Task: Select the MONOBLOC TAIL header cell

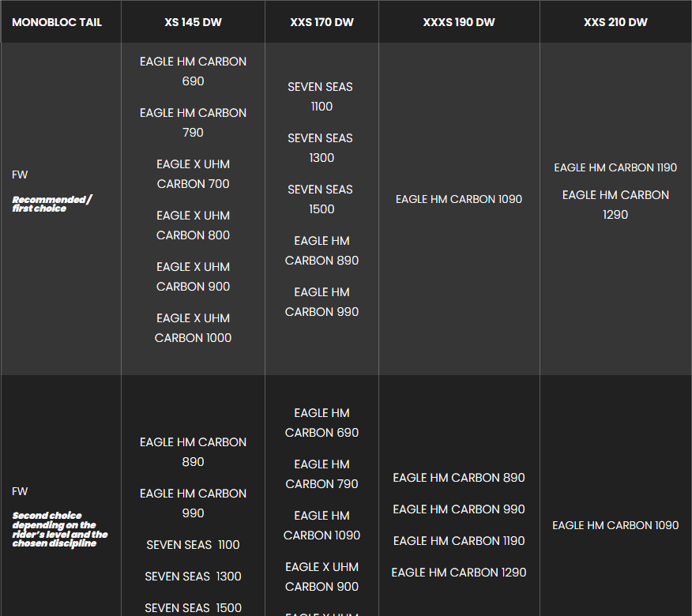Action: (x=57, y=22)
